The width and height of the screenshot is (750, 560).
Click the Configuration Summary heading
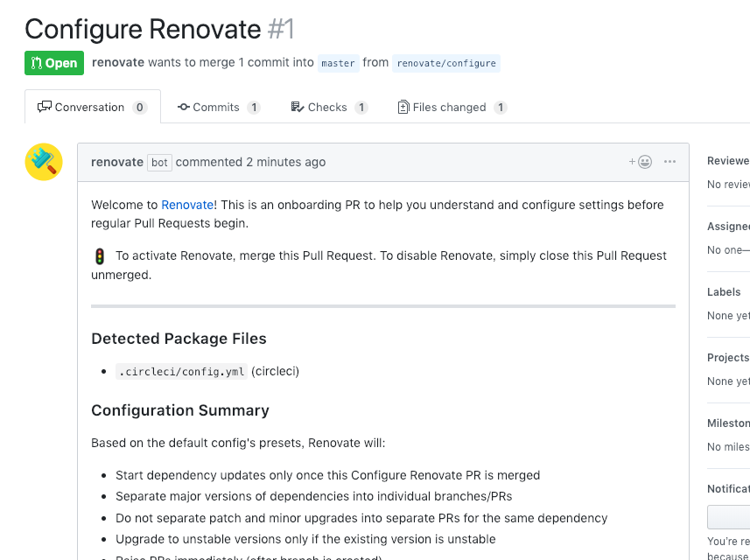click(180, 410)
